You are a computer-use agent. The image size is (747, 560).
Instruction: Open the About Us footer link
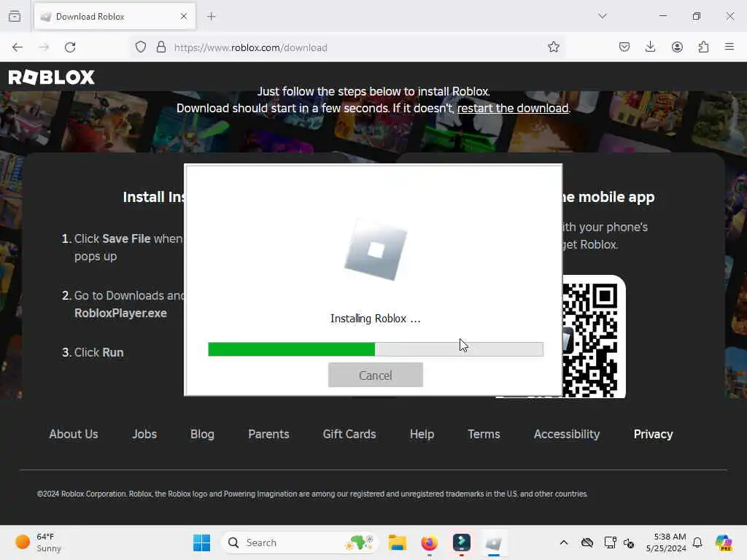coord(74,435)
